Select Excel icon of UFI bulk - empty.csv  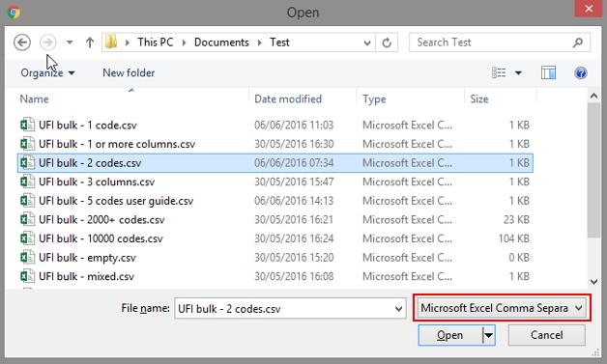tap(27, 258)
